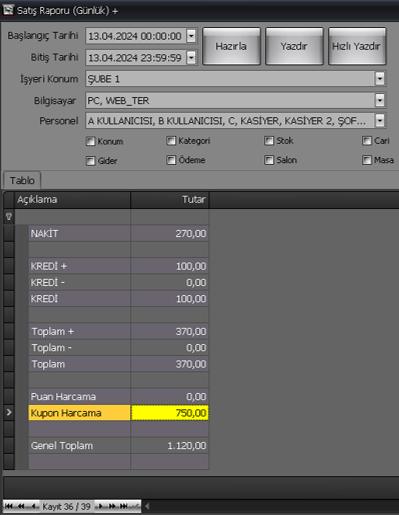The height and width of the screenshot is (515, 399).
Task: Click the Kayıt 36 / 39 record counter
Action: coord(67,506)
